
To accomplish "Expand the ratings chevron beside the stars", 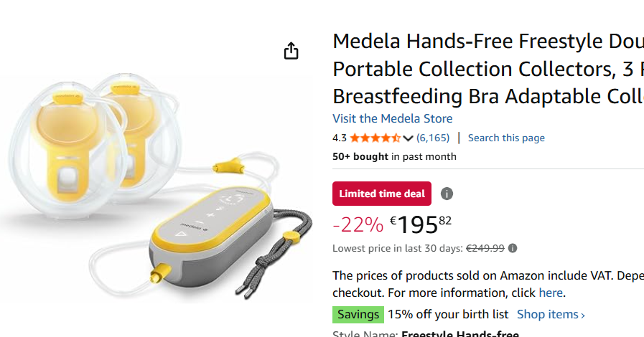I will (408, 138).
